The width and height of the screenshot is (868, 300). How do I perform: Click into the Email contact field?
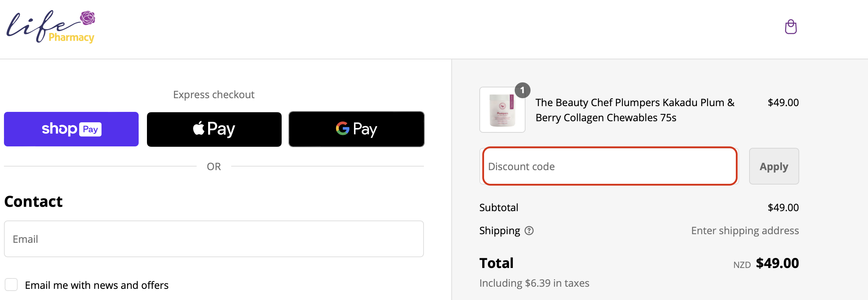[214, 239]
